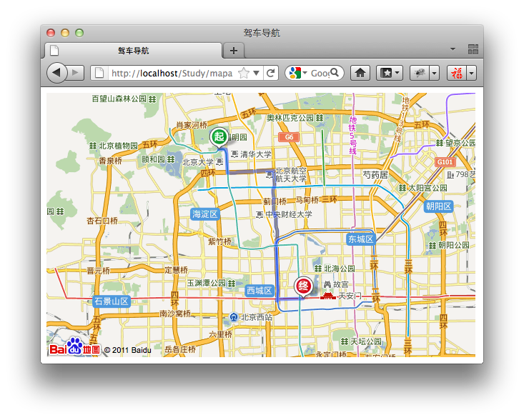
Task: Click the 百望山森林公园 label
Action: [x=119, y=99]
